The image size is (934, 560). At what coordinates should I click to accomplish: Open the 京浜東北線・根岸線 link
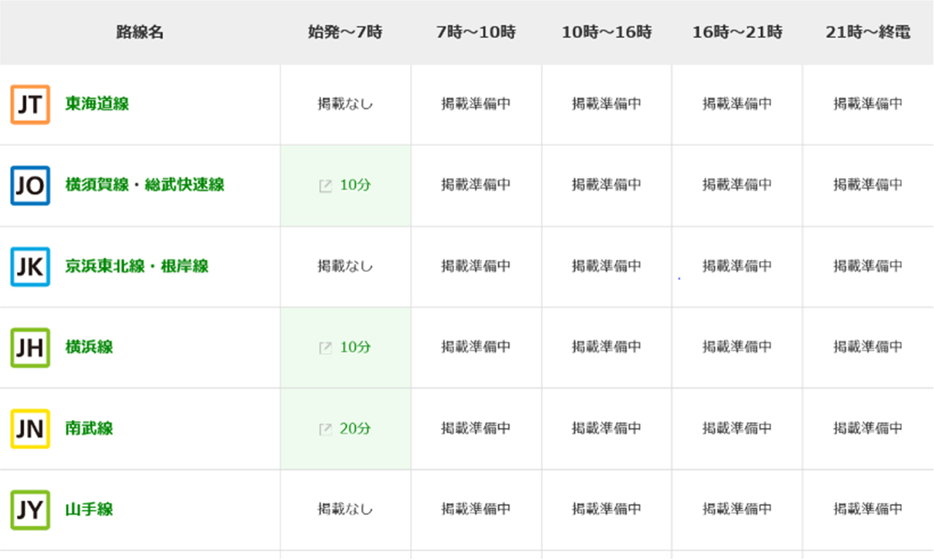point(136,266)
